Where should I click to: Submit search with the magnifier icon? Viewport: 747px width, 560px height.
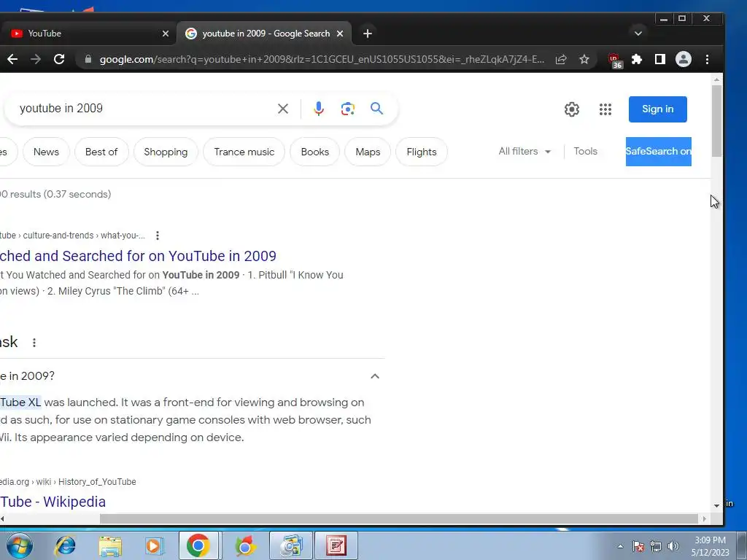[x=377, y=109]
